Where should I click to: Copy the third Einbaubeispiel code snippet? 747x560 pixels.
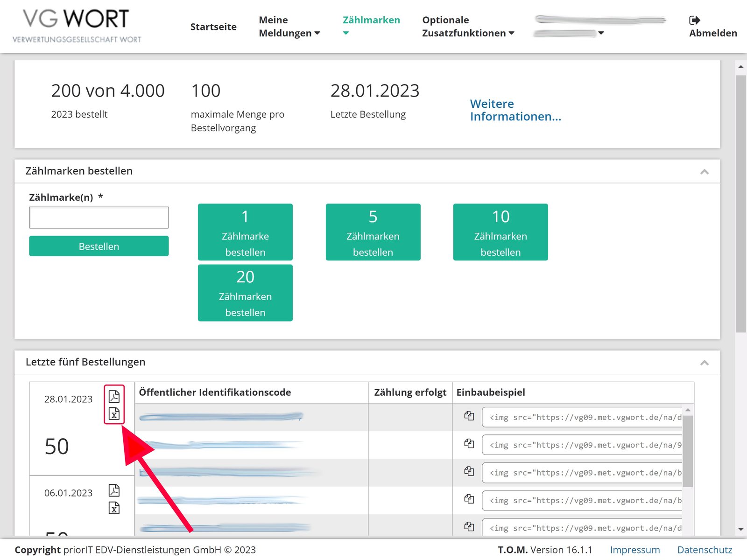(x=469, y=471)
